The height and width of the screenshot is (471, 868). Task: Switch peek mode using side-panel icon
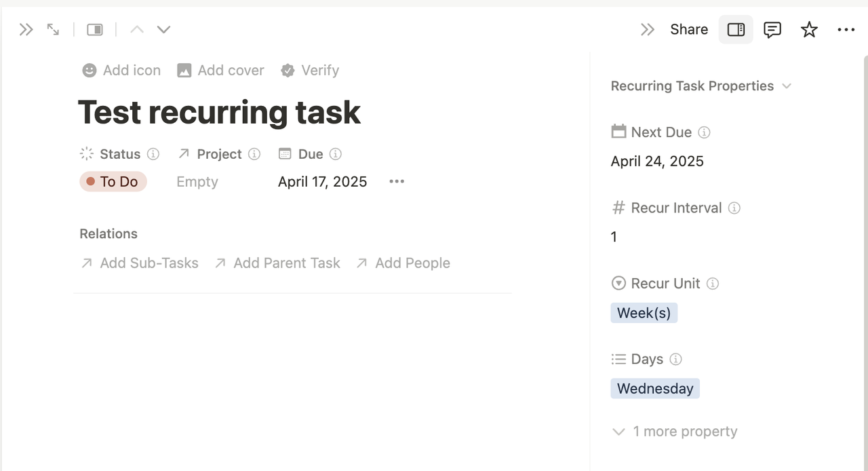coord(95,29)
